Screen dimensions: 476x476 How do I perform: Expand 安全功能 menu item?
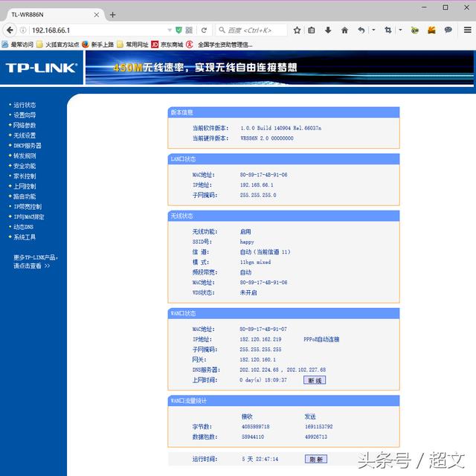[25, 166]
